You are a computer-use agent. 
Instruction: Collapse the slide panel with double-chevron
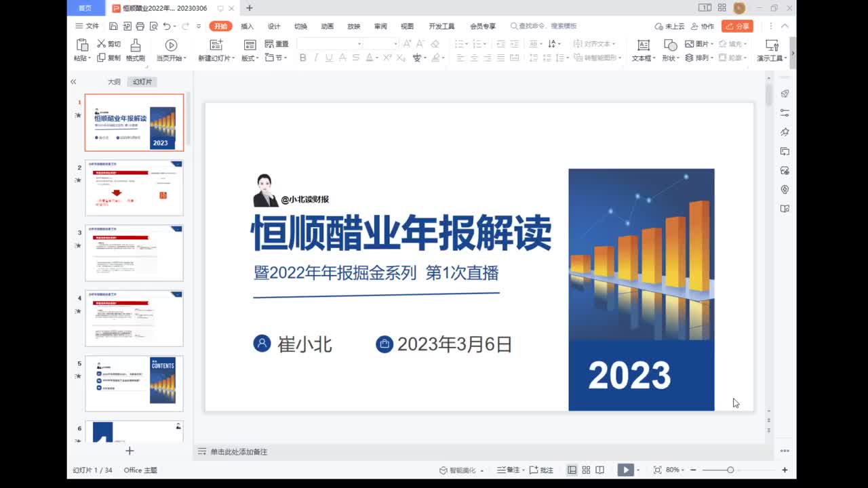tap(73, 81)
